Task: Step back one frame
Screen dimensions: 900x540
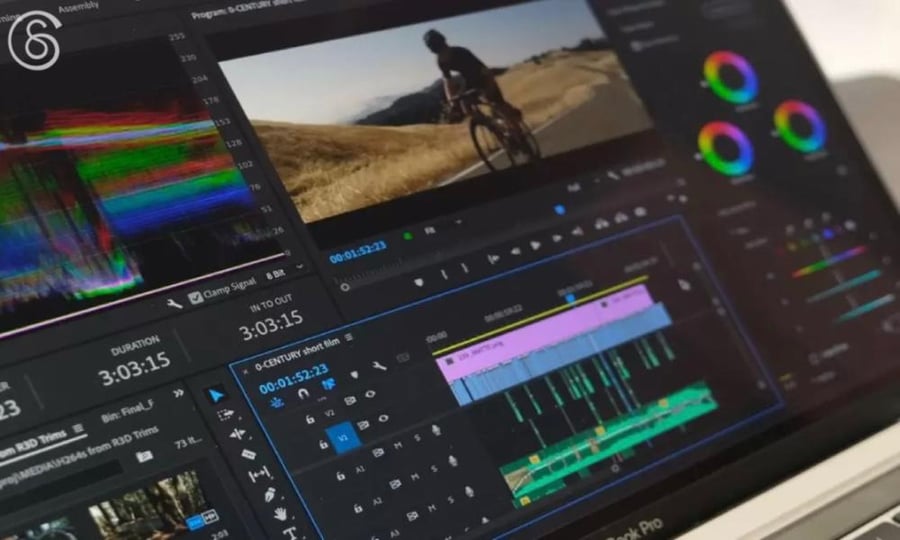Action: [x=515, y=251]
